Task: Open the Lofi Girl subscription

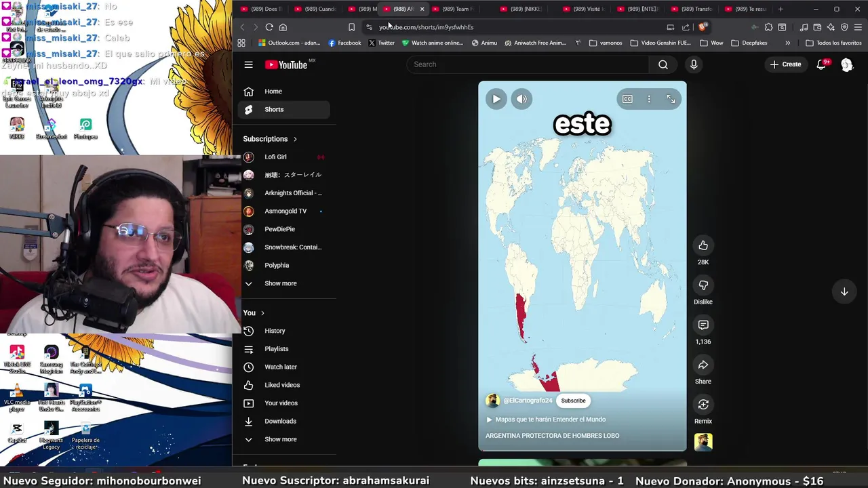Action: tap(285, 157)
